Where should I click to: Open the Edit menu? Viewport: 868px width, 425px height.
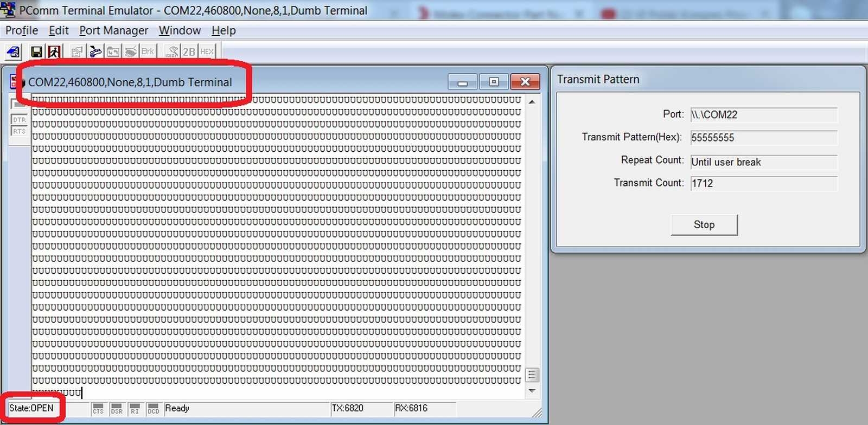[x=59, y=30]
